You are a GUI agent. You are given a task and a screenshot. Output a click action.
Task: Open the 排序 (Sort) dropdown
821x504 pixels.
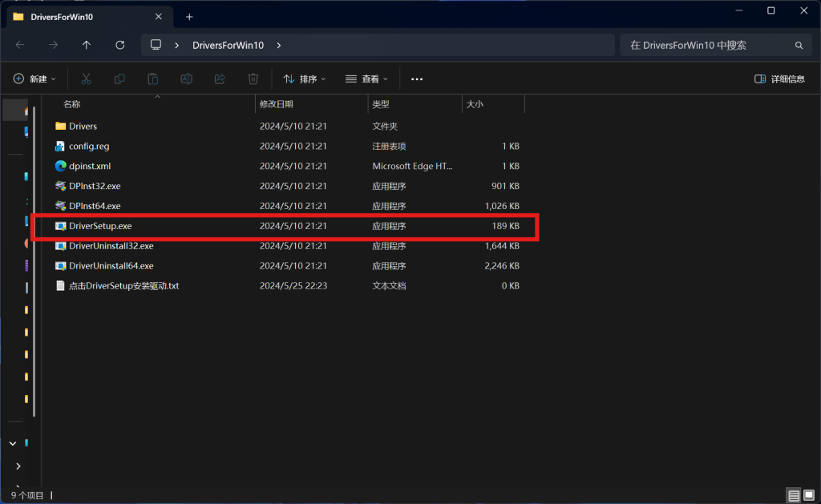coord(305,79)
